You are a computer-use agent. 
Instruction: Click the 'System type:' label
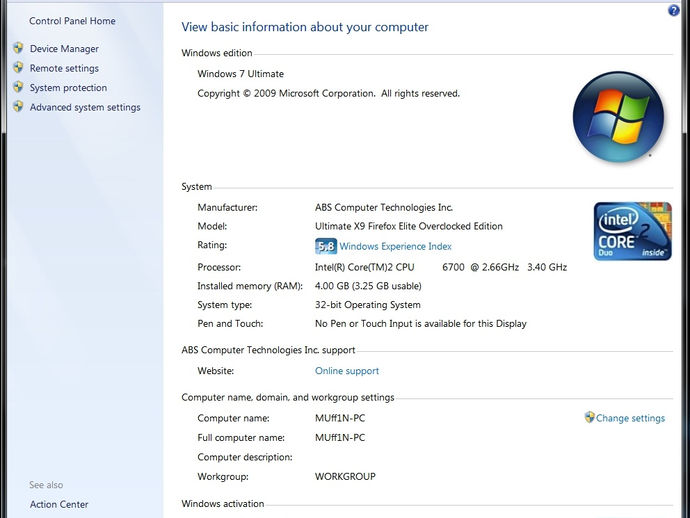[x=224, y=305]
